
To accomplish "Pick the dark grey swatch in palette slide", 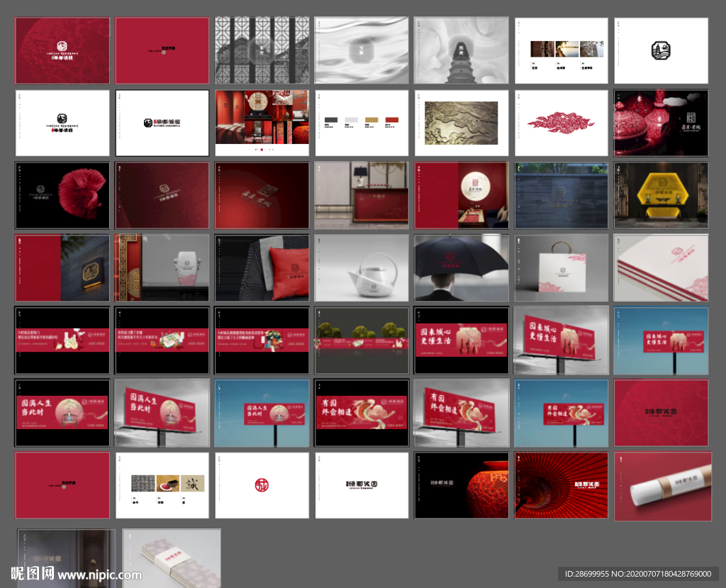I will (x=331, y=120).
